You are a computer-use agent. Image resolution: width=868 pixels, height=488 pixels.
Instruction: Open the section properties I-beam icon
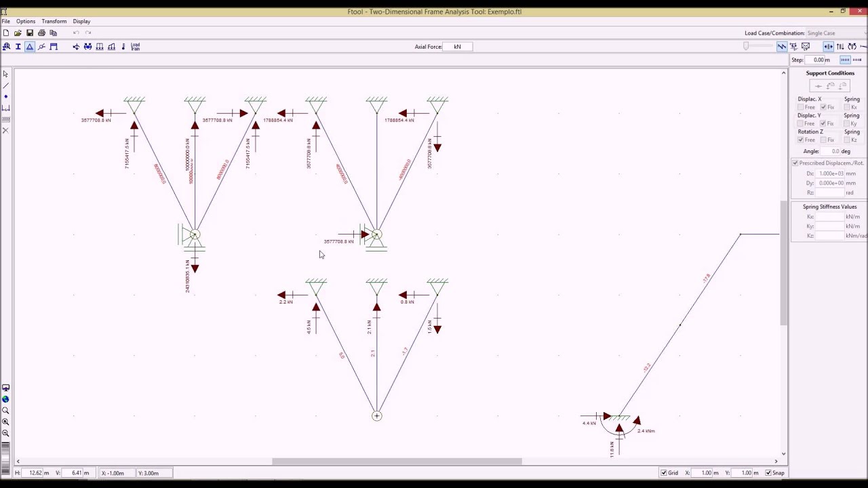pos(18,46)
